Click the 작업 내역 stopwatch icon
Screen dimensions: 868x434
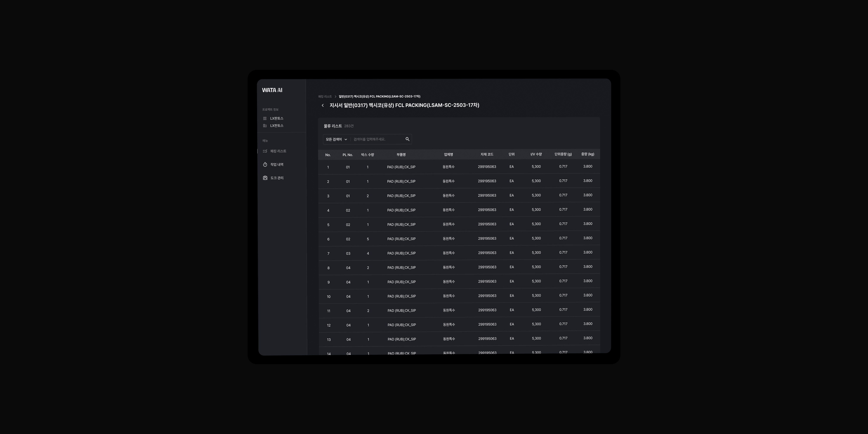[265, 164]
